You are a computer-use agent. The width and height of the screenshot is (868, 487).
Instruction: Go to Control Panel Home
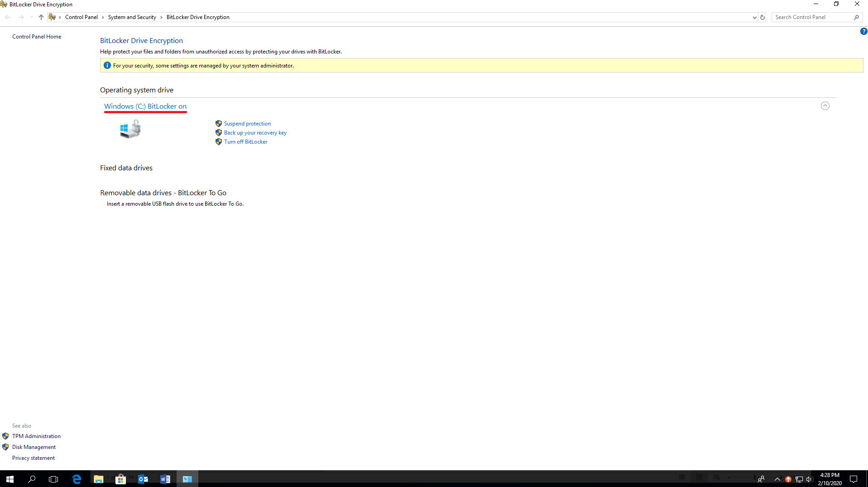point(37,37)
